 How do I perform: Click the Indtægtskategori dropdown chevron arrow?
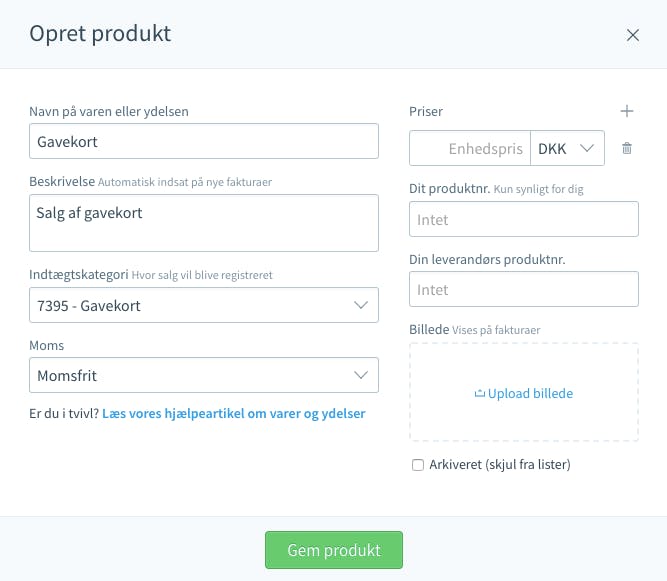tap(361, 305)
